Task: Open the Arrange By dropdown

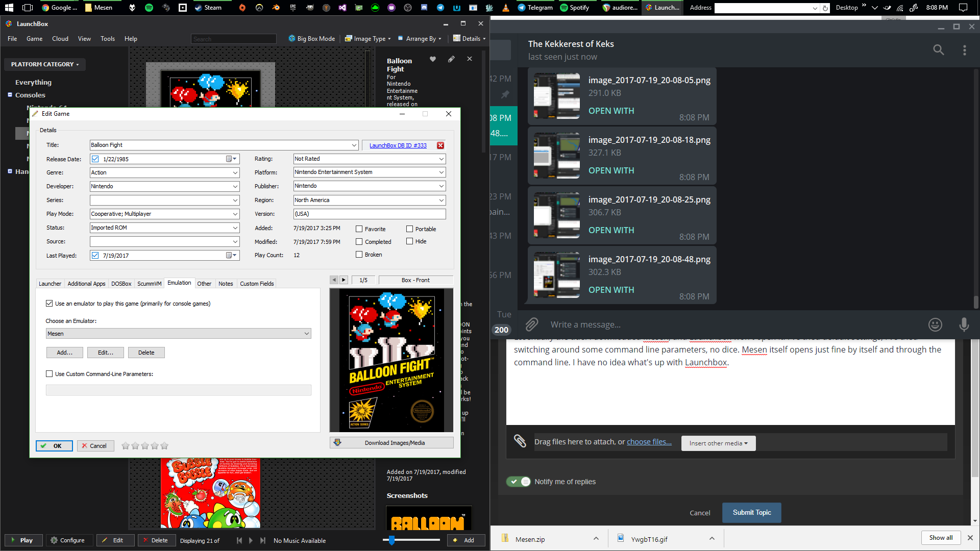Action: pos(420,39)
